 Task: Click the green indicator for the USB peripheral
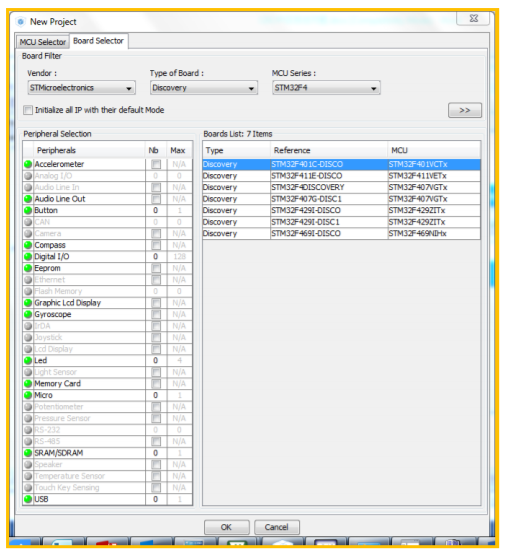pos(28,499)
